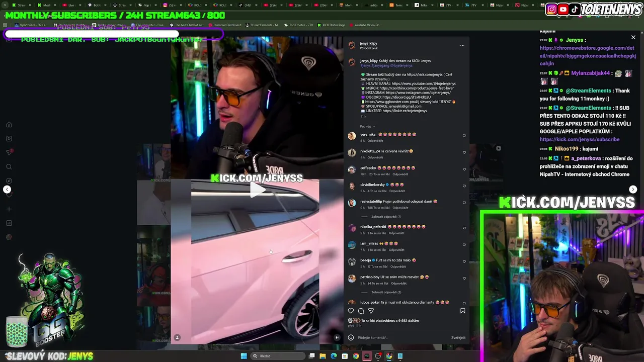644x362 pixels.
Task: Reply to vere_nika_'s comment via Odpovědět
Action: pyautogui.click(x=375, y=141)
